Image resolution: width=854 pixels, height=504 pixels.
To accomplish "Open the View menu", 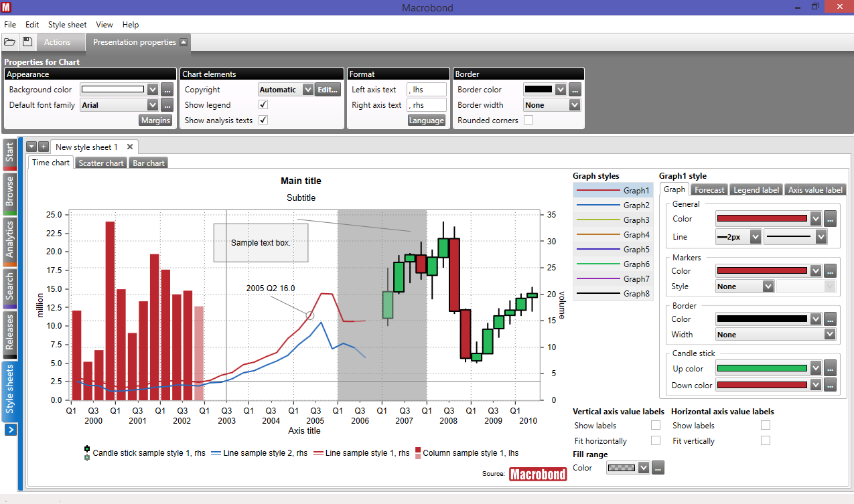I will 104,25.
